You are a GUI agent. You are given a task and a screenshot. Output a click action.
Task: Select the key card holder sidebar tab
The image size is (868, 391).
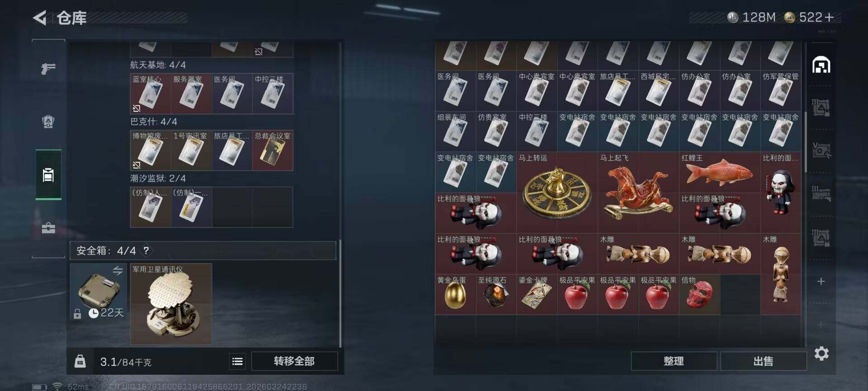(x=48, y=175)
